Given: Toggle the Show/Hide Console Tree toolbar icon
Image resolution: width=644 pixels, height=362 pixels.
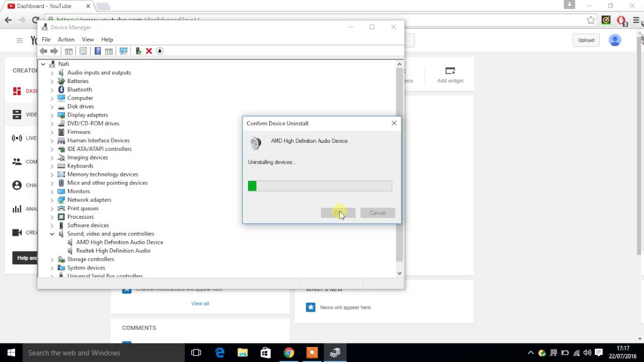Looking at the screenshot, I should click(x=69, y=51).
